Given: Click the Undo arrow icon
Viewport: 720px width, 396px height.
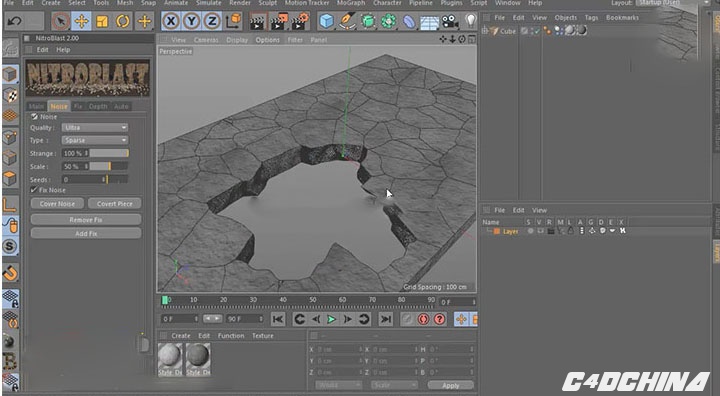Looking at the screenshot, I should pyautogui.click(x=14, y=21).
